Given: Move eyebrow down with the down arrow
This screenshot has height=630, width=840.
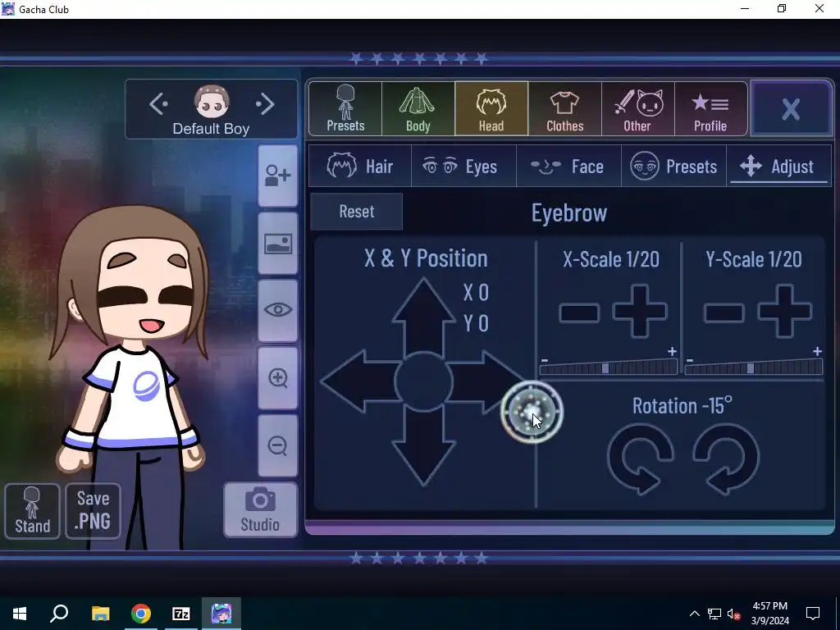Looking at the screenshot, I should (x=424, y=447).
